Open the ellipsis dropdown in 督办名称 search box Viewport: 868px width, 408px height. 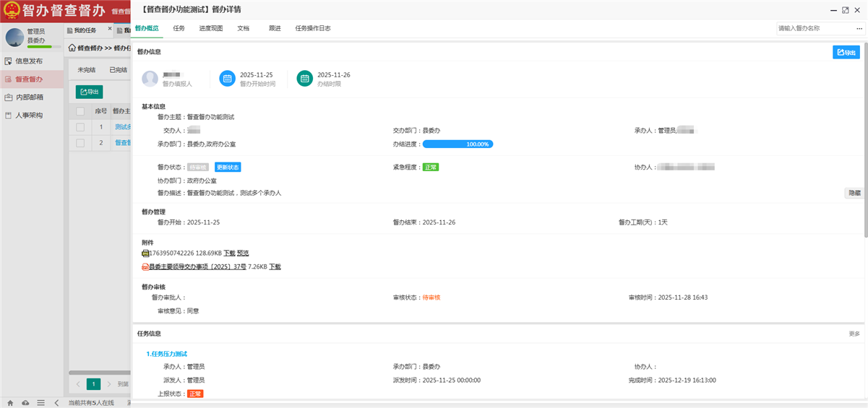point(859,28)
